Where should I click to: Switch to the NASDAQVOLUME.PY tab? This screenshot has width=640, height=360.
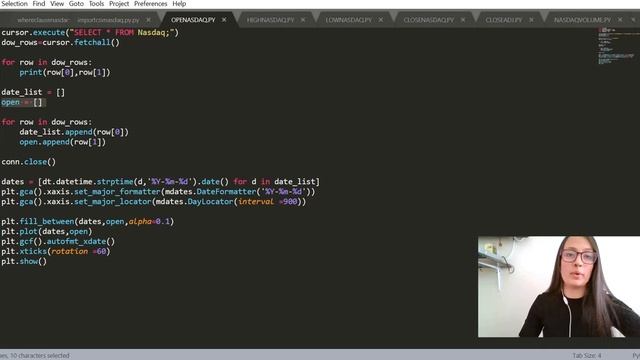pos(582,20)
